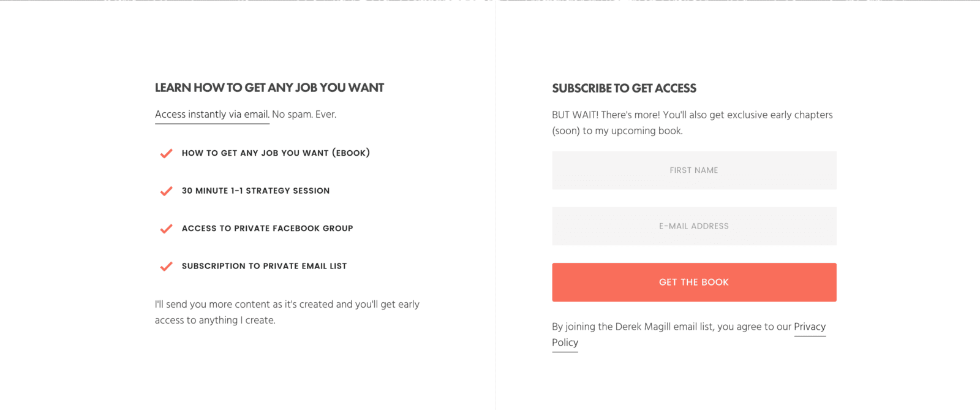Select the checkmark for Access to Private Facebook Group
The width and height of the screenshot is (980, 410).
click(x=165, y=229)
